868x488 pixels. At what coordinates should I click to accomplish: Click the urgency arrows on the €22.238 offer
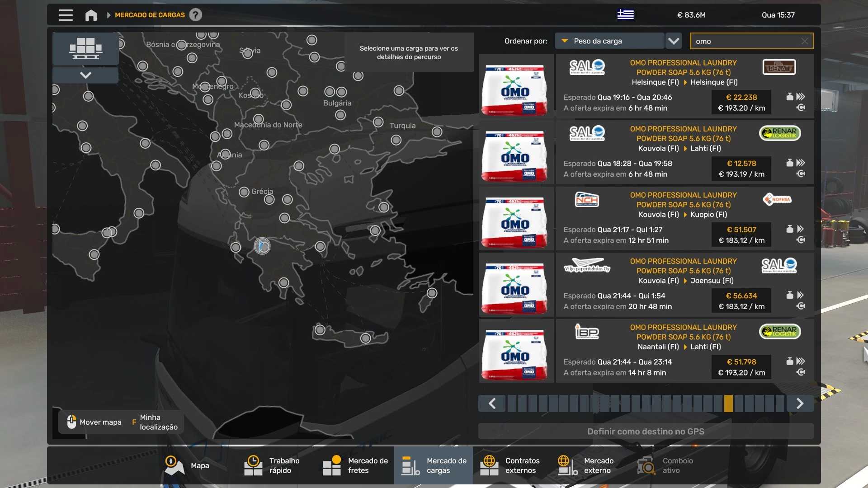click(801, 97)
